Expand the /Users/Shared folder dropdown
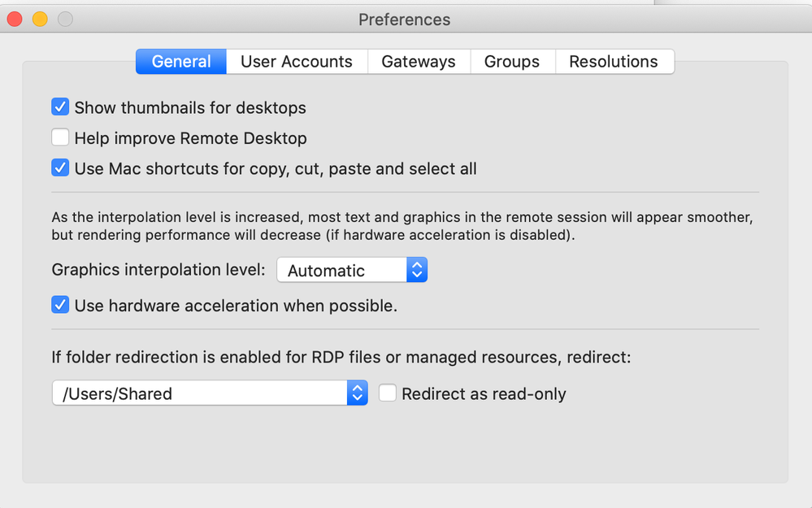 210,393
